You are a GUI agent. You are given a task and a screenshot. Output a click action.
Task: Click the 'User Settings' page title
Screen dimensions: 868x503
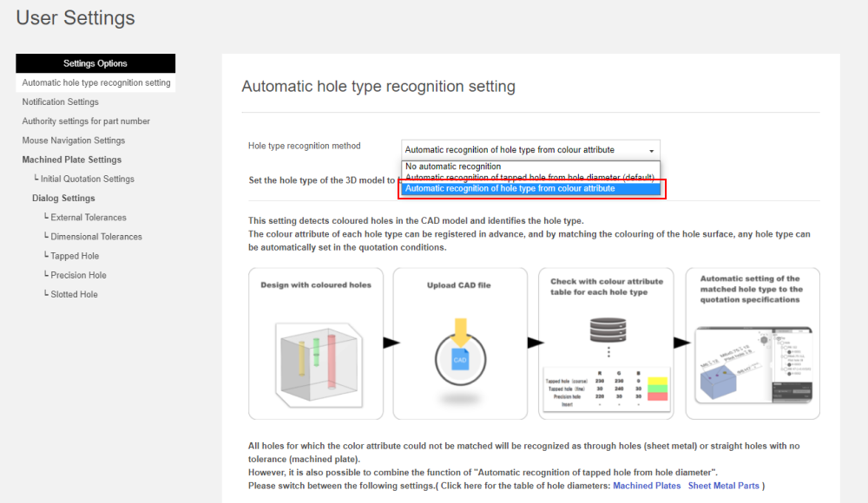point(76,17)
